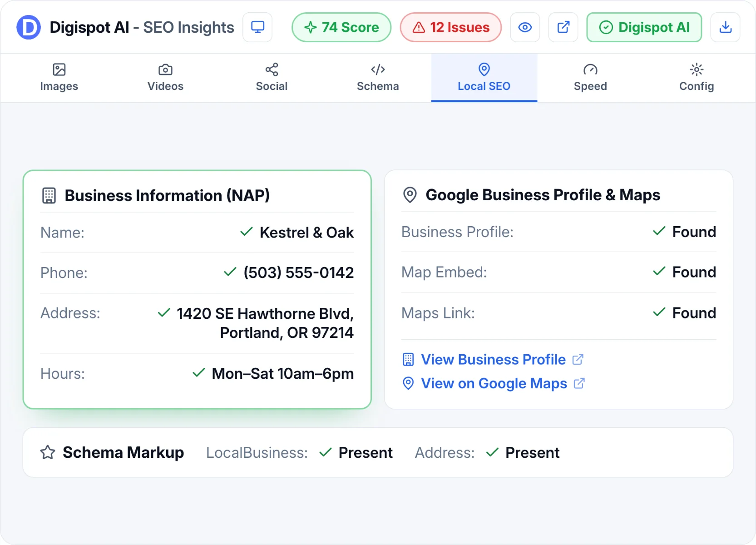Image resolution: width=756 pixels, height=545 pixels.
Task: Click the checkmark next to the address
Action: point(164,313)
